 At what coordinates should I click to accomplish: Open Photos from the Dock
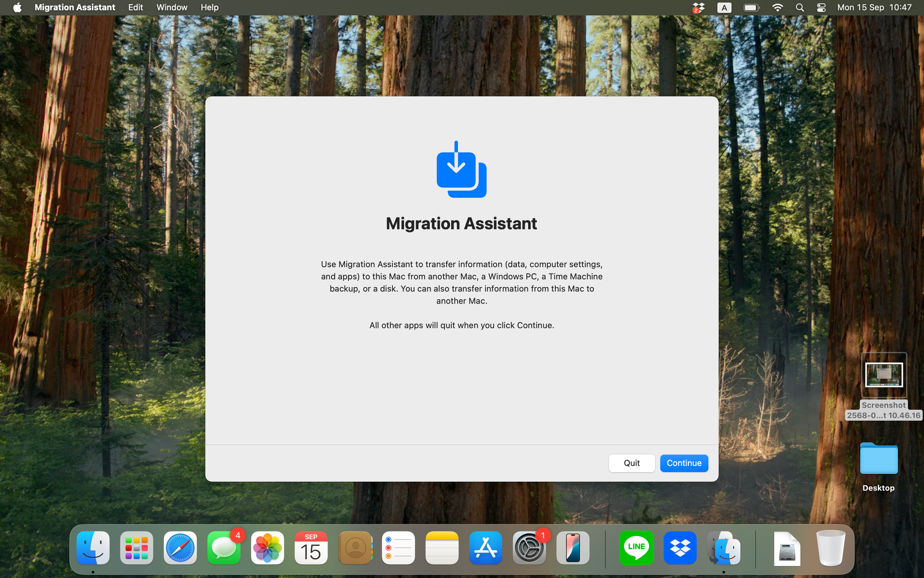(x=267, y=548)
